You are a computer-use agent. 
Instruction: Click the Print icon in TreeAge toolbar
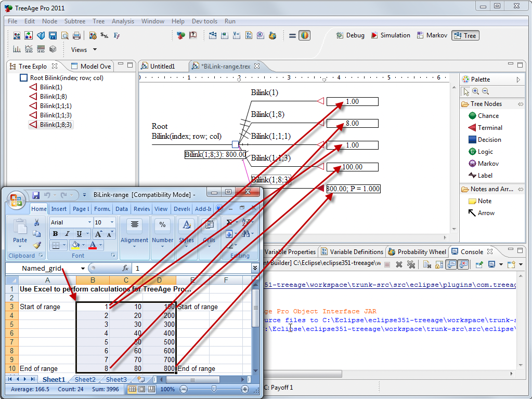(76, 36)
